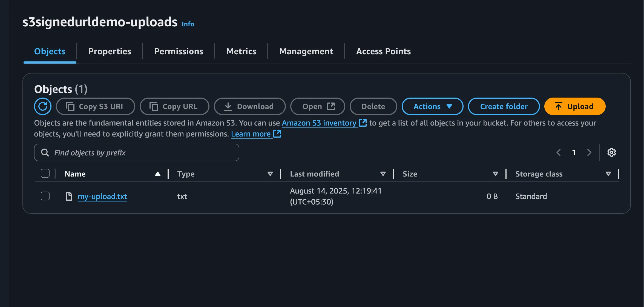Click the Create folder button
Screen dimensions: 644x307
(x=504, y=106)
